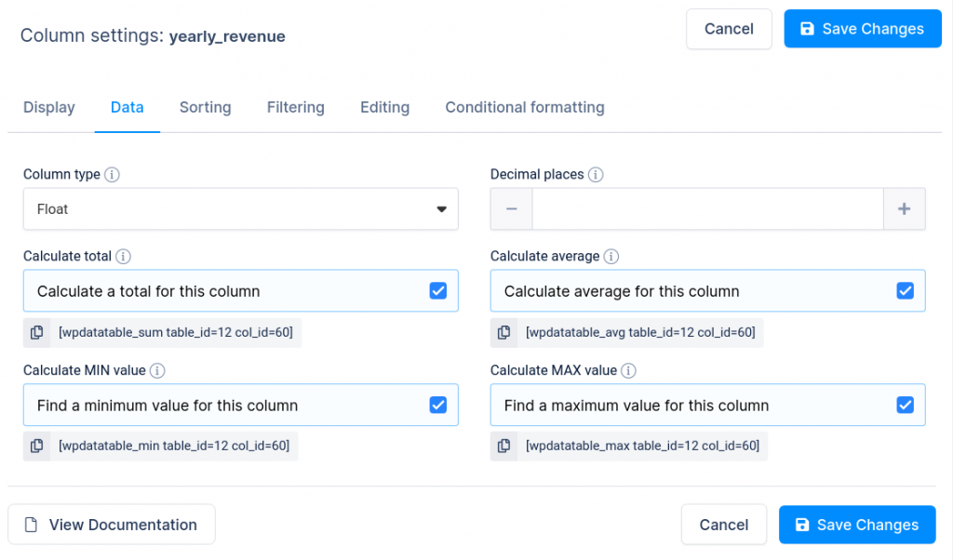Click the top Save Changes button
This screenshot has width=953, height=560.
(x=862, y=29)
